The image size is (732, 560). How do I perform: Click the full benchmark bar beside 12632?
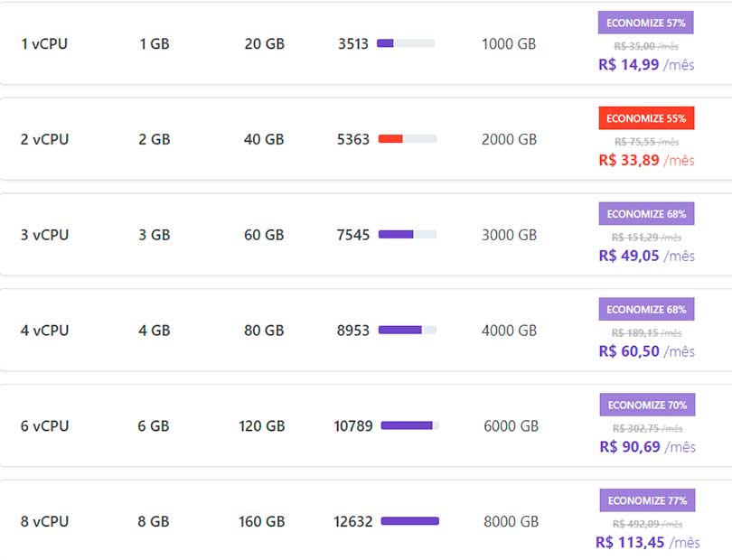(409, 521)
